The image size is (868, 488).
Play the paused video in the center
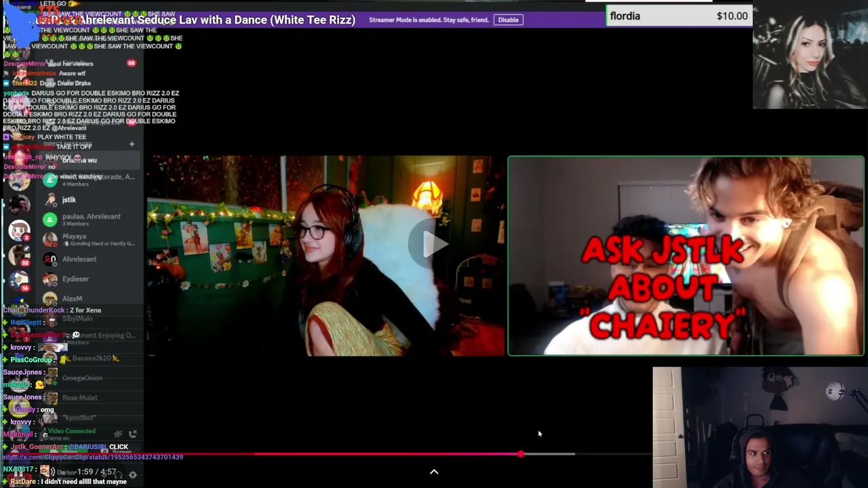[x=435, y=244]
